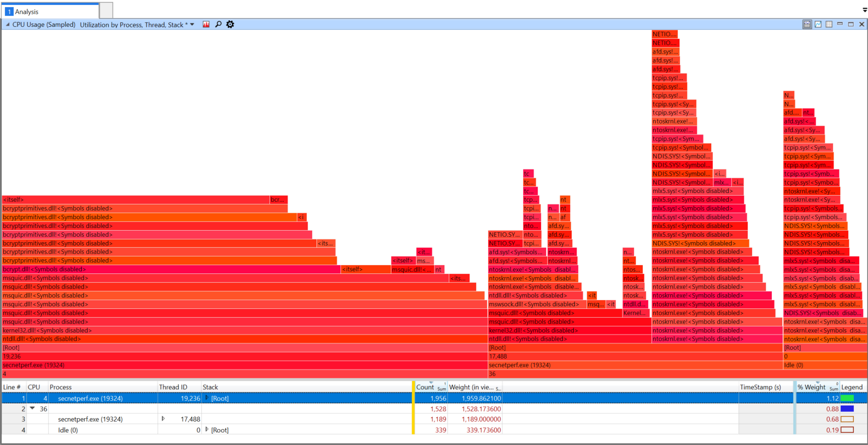The width and height of the screenshot is (868, 445).
Task: Maximize the CPU Usage panel
Action: point(851,25)
